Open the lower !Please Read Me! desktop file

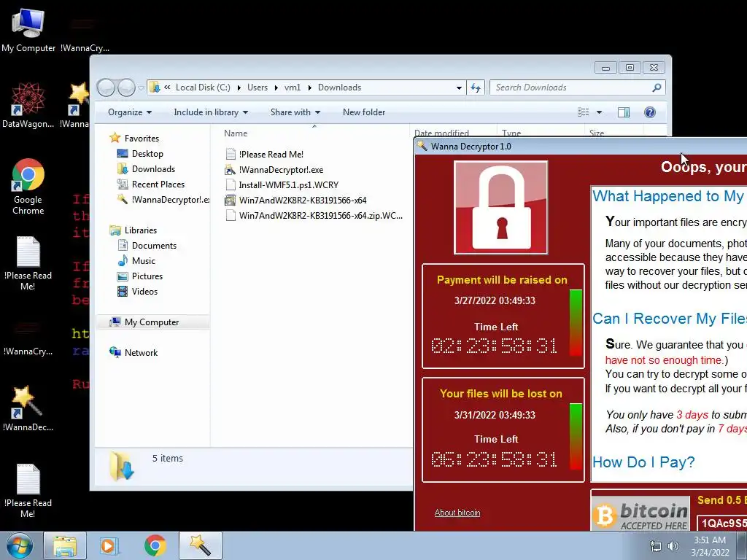28,491
